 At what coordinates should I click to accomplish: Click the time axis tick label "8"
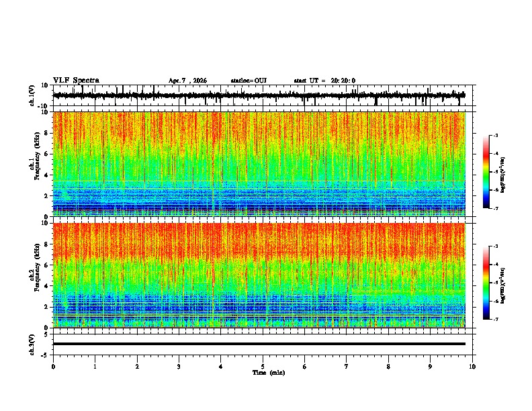tap(388, 367)
